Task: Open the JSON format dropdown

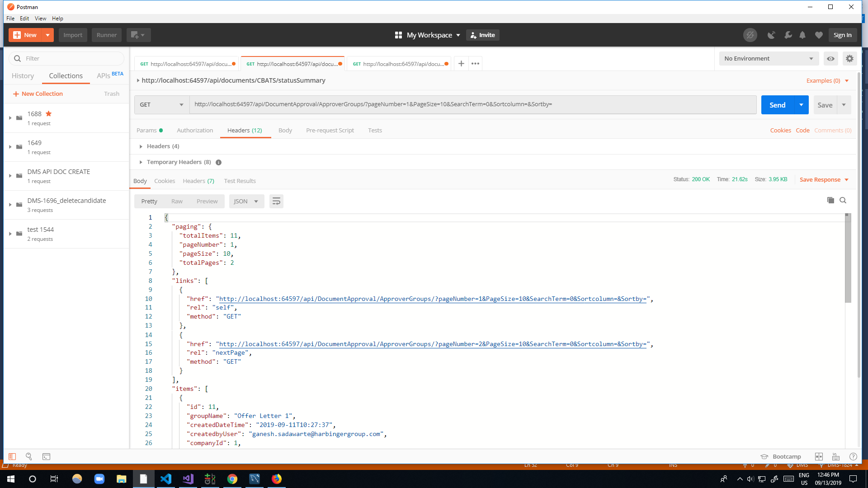Action: [246, 202]
